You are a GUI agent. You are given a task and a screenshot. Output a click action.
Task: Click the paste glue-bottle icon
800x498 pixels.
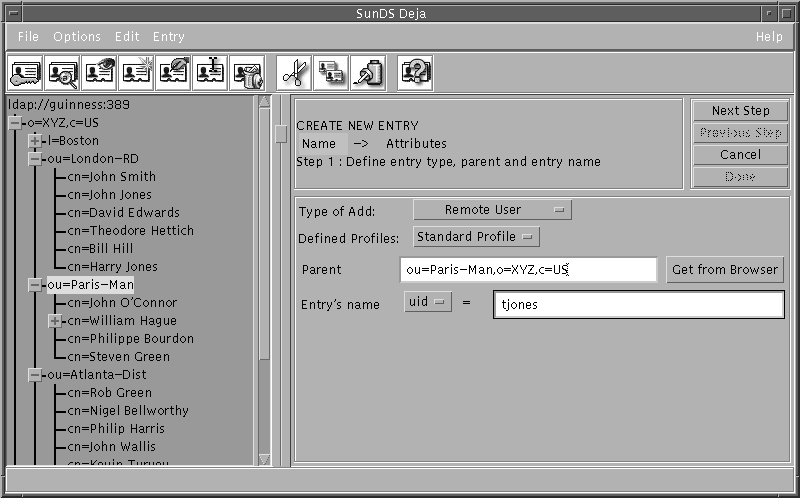point(368,73)
